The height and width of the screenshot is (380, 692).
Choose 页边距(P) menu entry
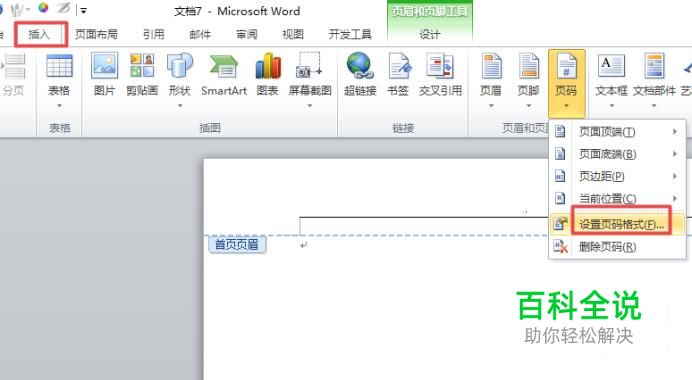pos(617,176)
